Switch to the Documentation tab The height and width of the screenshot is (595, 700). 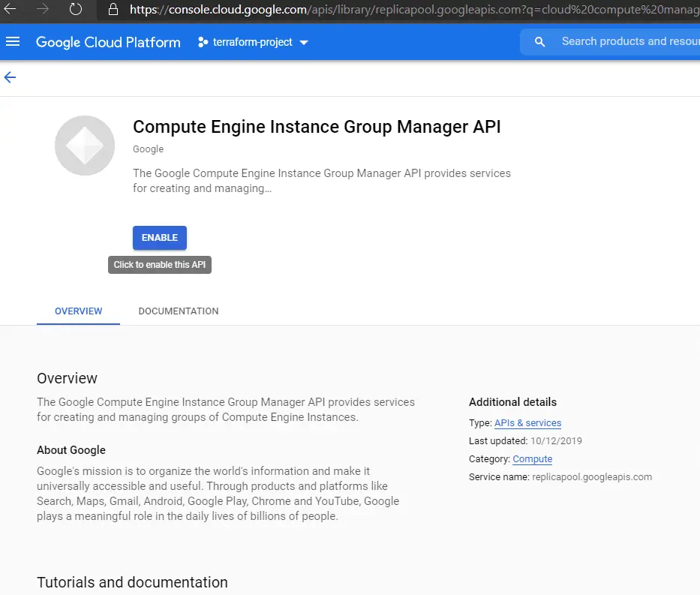coord(179,311)
